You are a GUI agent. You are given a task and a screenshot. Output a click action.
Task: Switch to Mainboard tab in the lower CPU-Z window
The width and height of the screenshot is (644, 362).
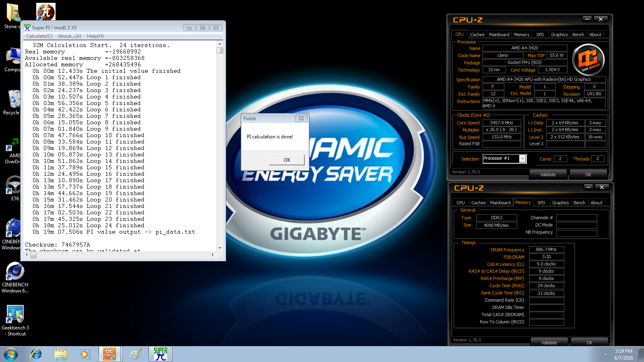[500, 203]
